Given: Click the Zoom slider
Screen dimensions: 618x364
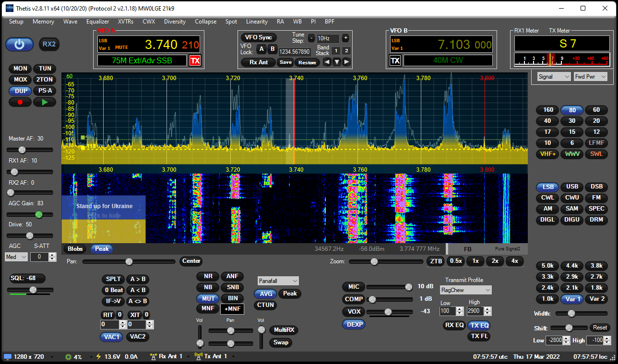Looking at the screenshot, I should [387, 261].
